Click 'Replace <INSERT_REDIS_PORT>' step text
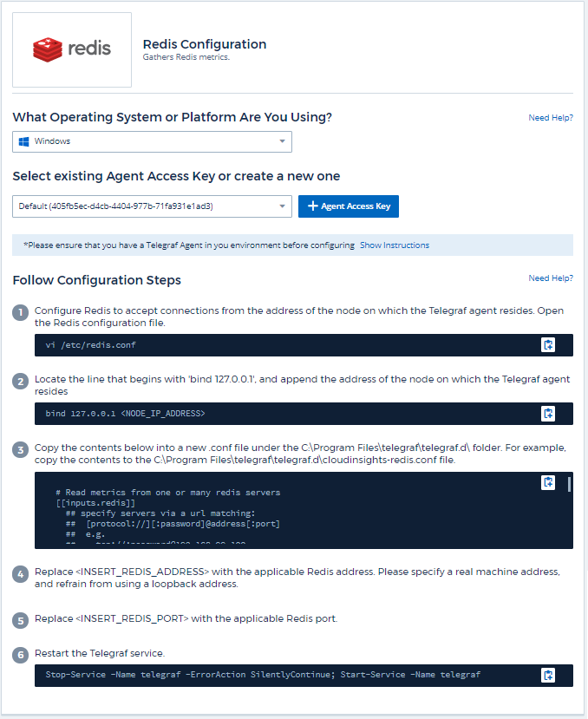This screenshot has height=719, width=588. (x=186, y=618)
